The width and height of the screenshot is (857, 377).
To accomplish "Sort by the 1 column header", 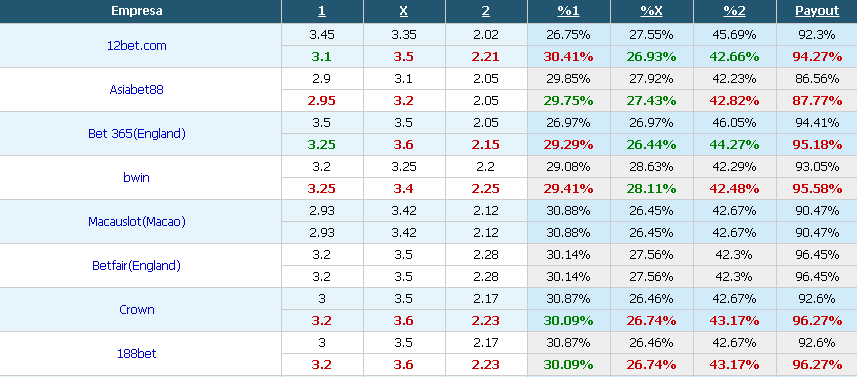I will pyautogui.click(x=322, y=11).
